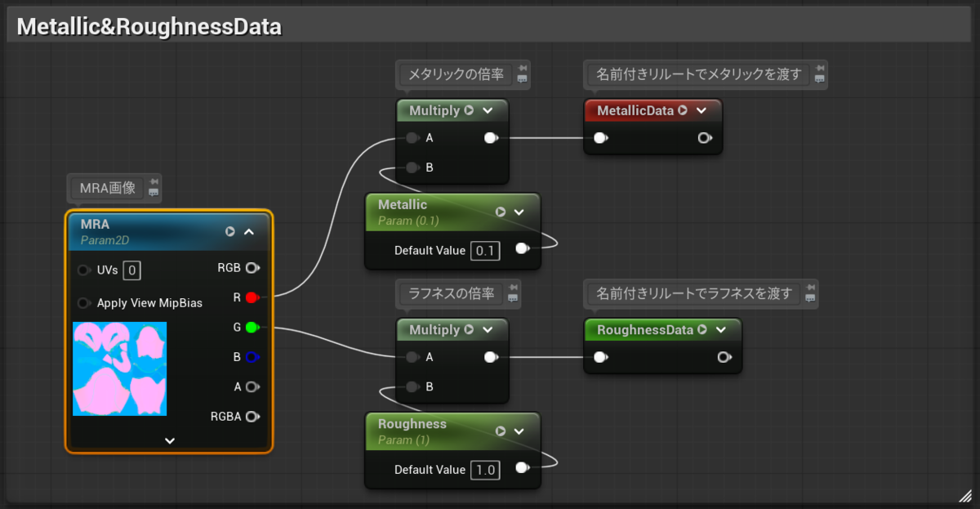This screenshot has width=980, height=509.
Task: Click the comment box resize grip in the corner
Action: pyautogui.click(x=964, y=494)
